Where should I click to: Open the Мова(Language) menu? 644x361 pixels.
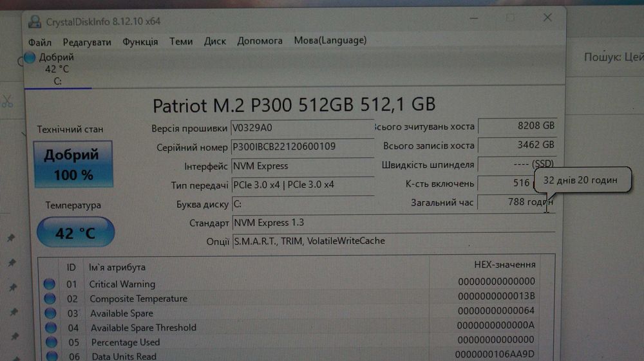point(330,41)
